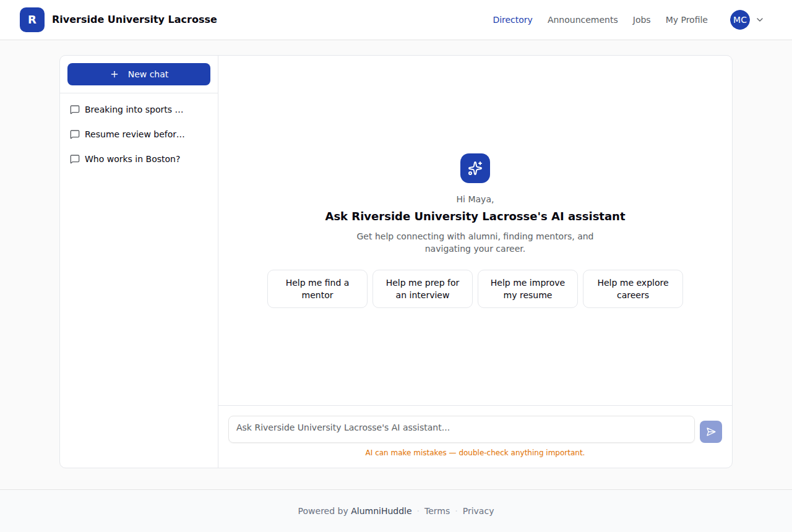The height and width of the screenshot is (532, 792).
Task: Click the blue R logo icon
Action: [x=32, y=20]
